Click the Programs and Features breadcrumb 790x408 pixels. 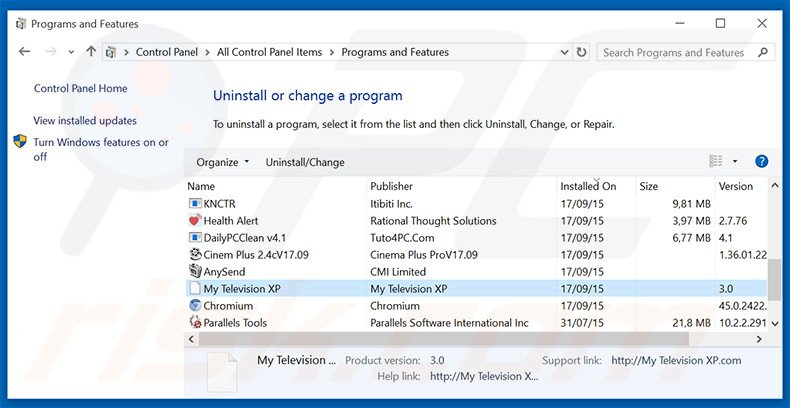[395, 52]
